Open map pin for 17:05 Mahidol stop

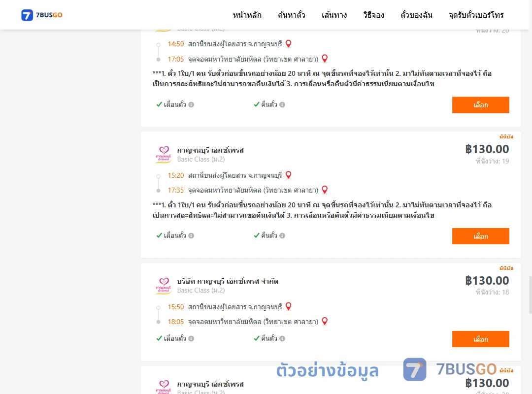pyautogui.click(x=325, y=59)
